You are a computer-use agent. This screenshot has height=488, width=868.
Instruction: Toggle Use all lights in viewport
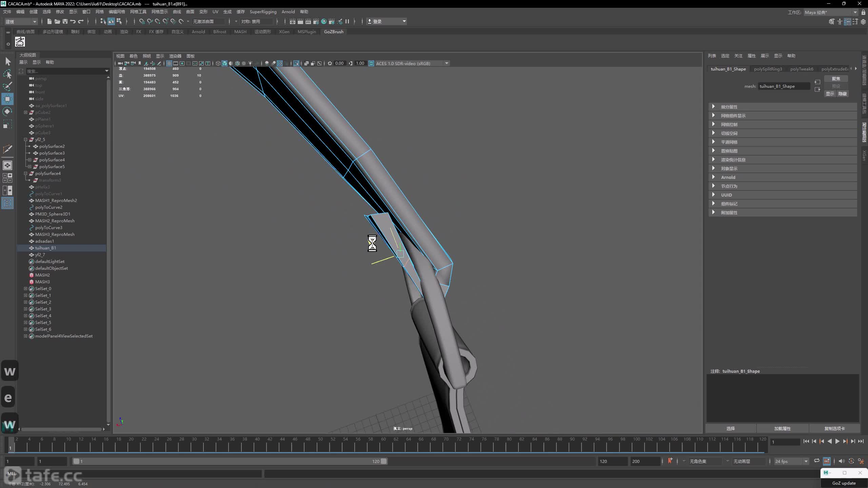(x=250, y=63)
